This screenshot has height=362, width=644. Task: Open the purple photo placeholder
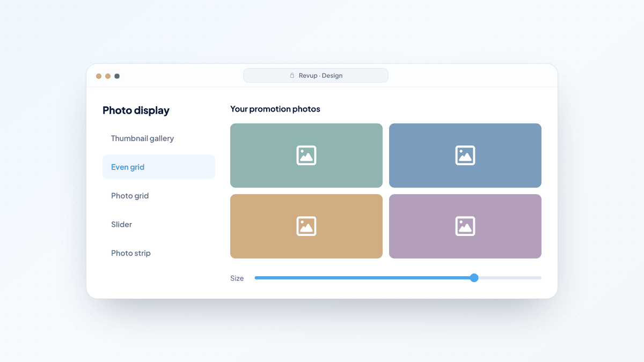click(465, 226)
